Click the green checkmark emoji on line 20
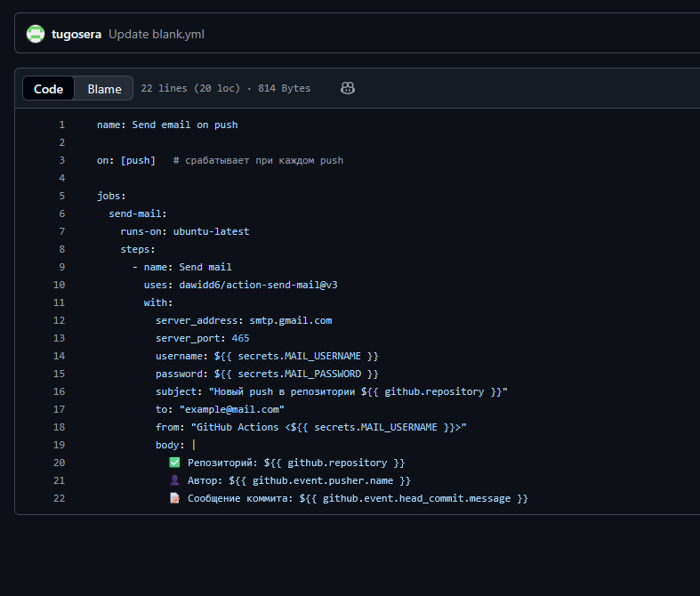 click(174, 463)
